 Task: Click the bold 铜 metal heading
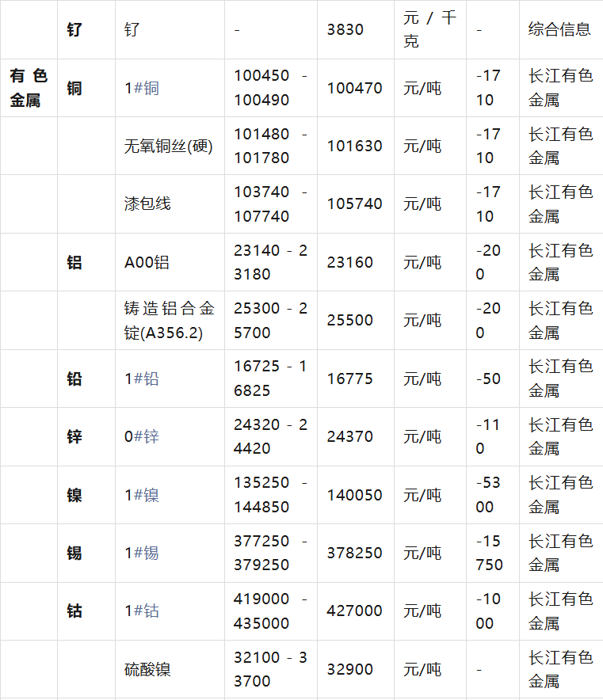click(x=74, y=88)
